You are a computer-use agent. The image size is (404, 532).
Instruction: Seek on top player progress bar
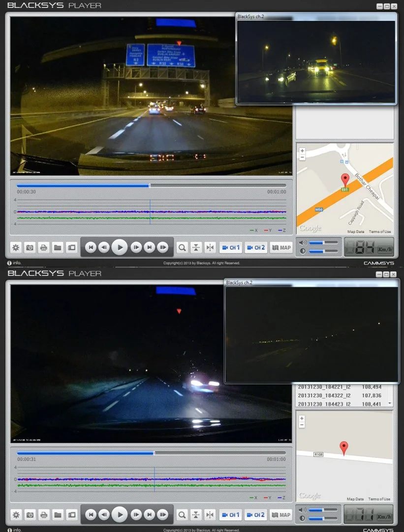click(x=151, y=186)
